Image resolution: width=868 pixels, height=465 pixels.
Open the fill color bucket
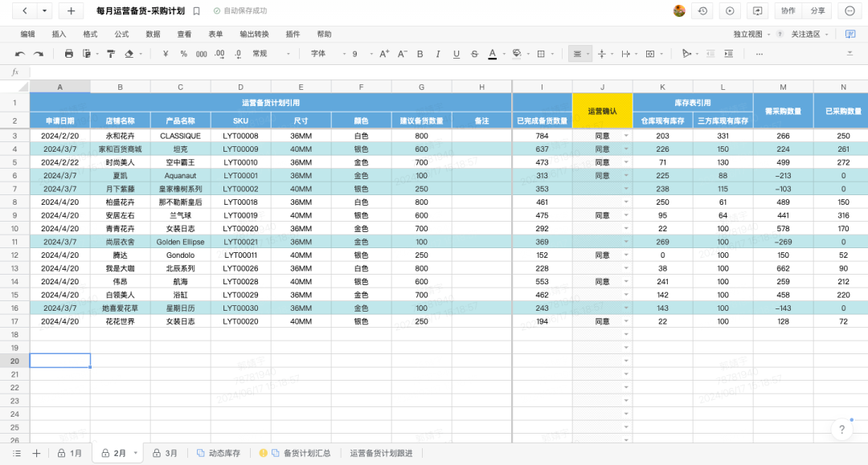coord(517,54)
